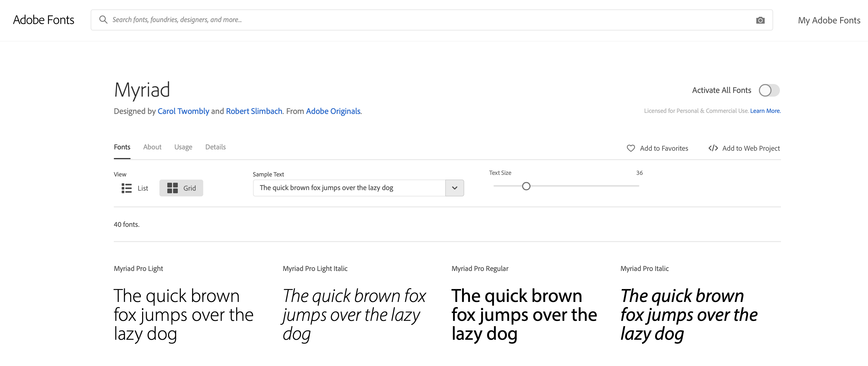Click the Adobe Fonts logo
Viewport: 868px width, 366px height.
pyautogui.click(x=44, y=20)
